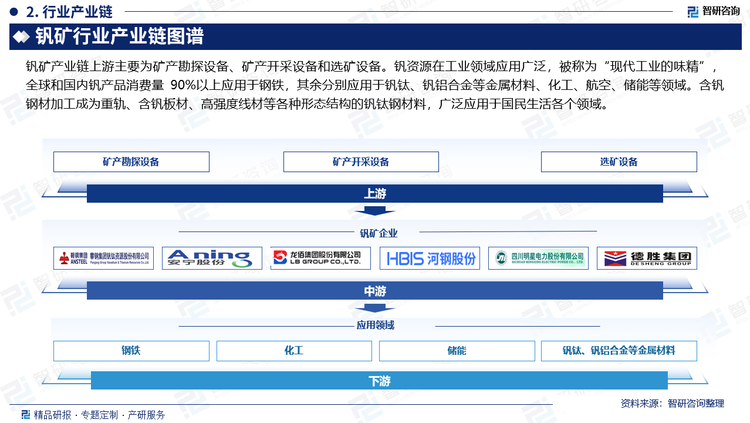Click the diamond icon beside 钒矿行业产业链图谱
Image resolution: width=750 pixels, height=423 pixels.
tap(21, 37)
